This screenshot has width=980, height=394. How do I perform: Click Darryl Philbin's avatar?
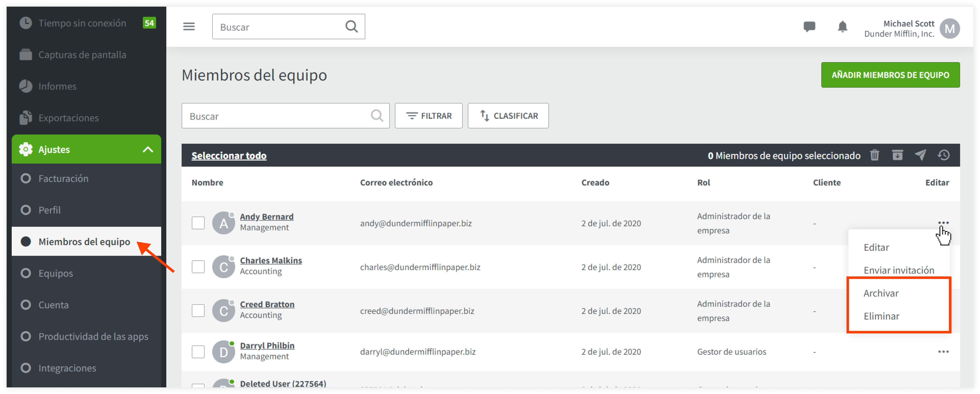[223, 352]
